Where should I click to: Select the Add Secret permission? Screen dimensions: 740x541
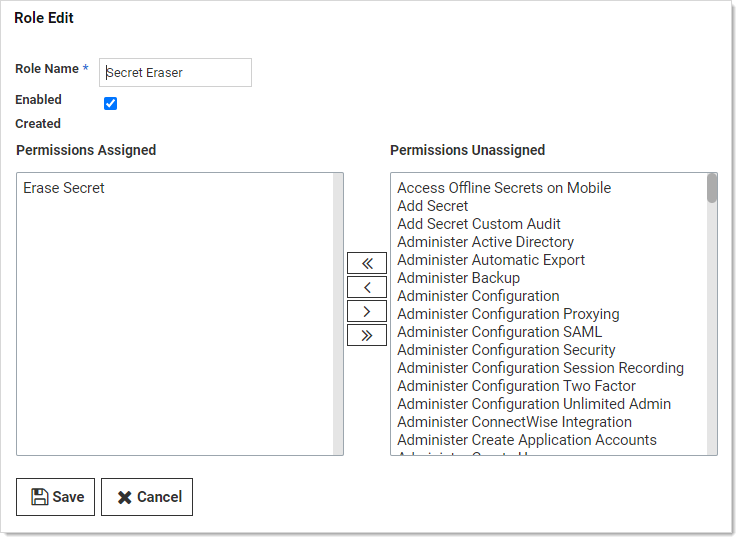(432, 206)
